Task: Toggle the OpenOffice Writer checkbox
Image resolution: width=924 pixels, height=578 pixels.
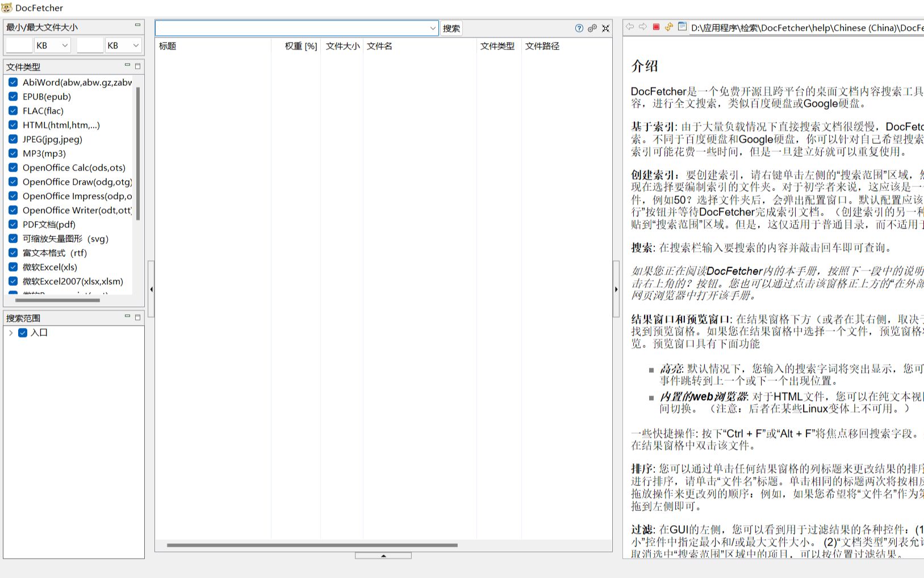Action: pyautogui.click(x=13, y=210)
